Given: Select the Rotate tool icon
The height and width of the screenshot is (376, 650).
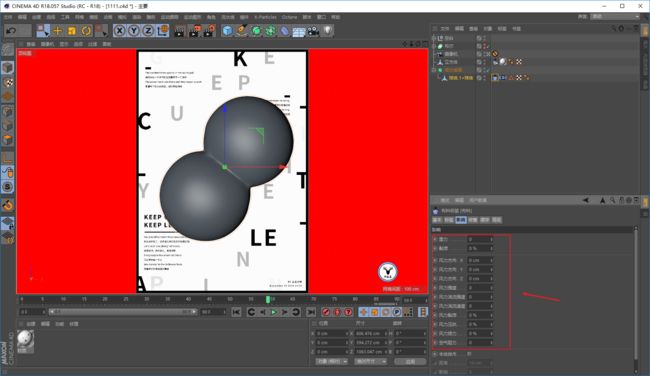Looking at the screenshot, I should pos(86,31).
